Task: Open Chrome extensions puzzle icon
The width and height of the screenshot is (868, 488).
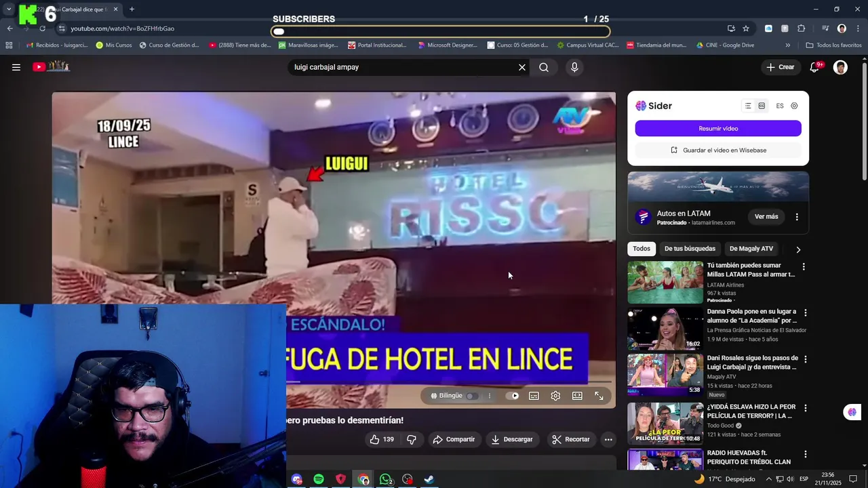Action: click(x=801, y=28)
